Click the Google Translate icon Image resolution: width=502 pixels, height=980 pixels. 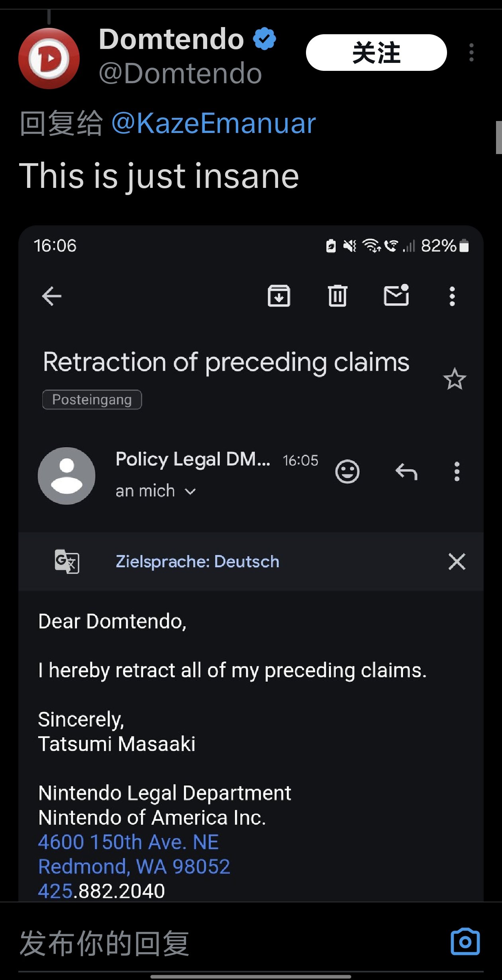click(x=67, y=561)
